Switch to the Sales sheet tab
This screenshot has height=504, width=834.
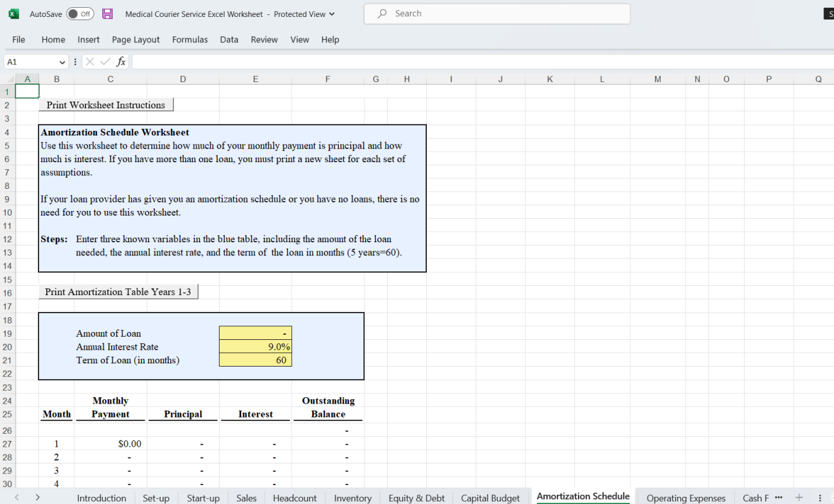click(x=246, y=498)
